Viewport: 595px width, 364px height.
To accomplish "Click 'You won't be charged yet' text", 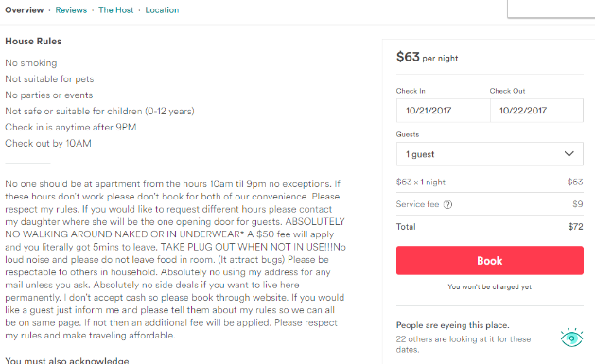I will 489,287.
